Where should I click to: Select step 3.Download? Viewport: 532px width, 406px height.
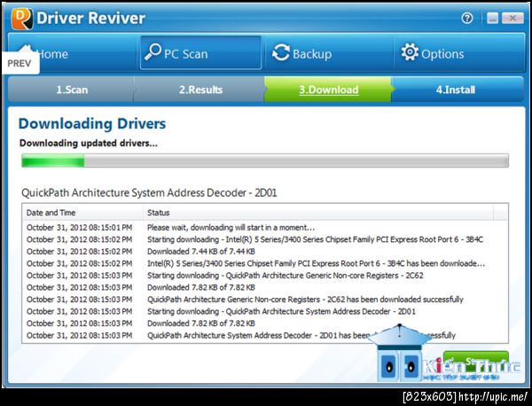(328, 90)
